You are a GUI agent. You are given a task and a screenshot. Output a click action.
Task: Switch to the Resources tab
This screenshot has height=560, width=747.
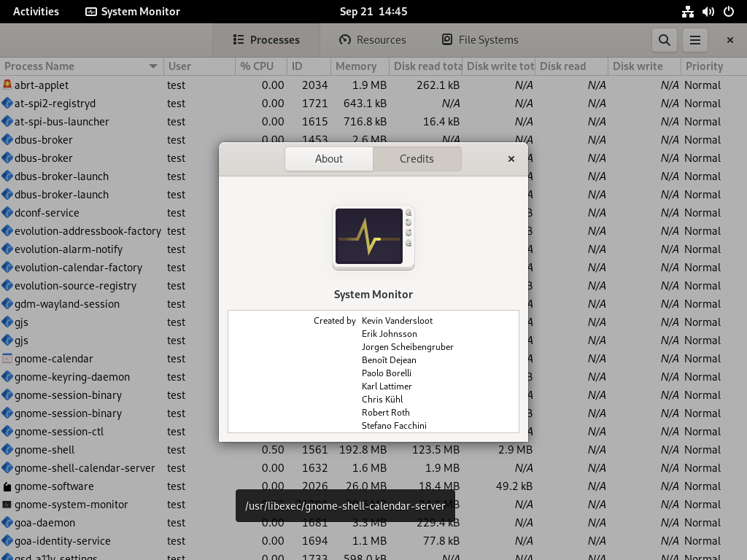tap(373, 40)
